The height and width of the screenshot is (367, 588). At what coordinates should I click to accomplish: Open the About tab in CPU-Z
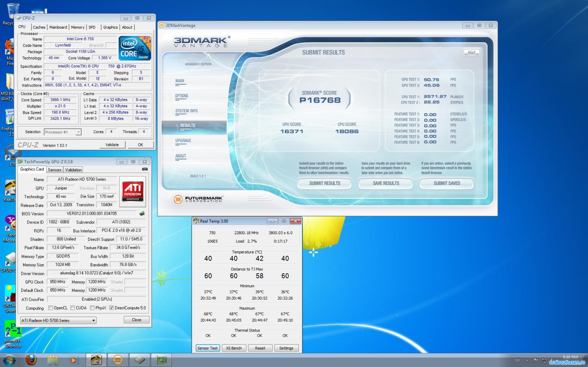[x=127, y=27]
